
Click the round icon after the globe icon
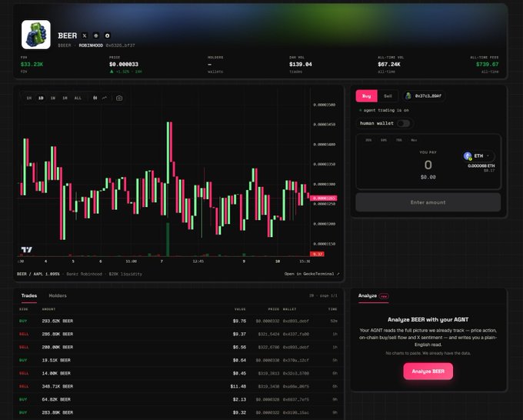pos(107,35)
